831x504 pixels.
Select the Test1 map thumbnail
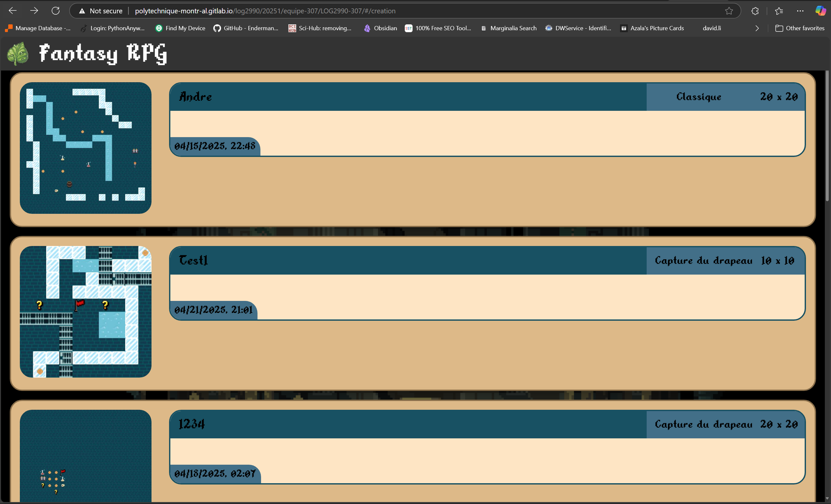(85, 312)
